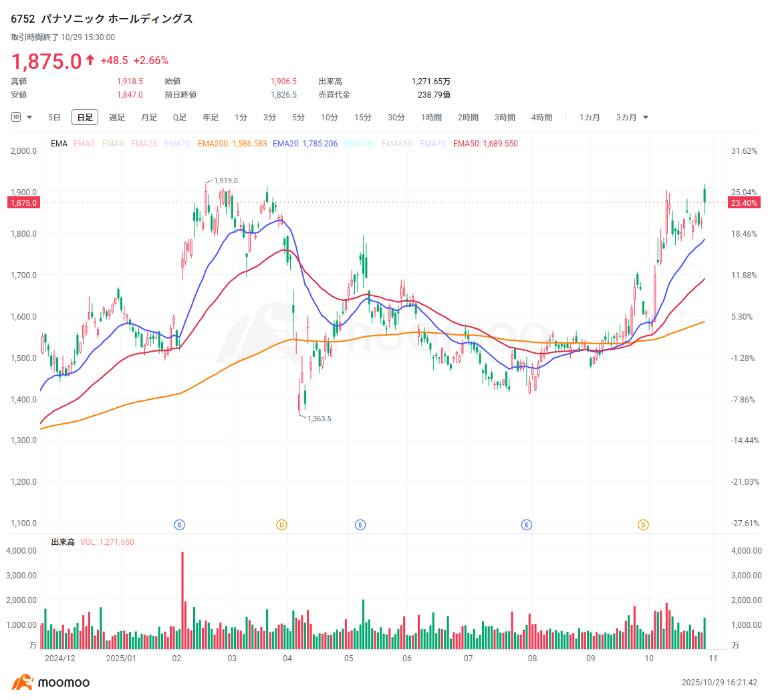
Task: Click the 1D interval icon
Action: [x=16, y=117]
